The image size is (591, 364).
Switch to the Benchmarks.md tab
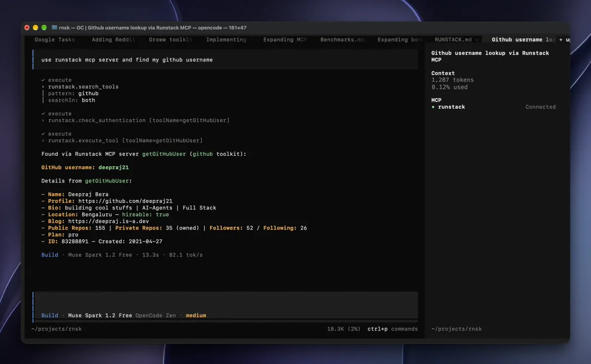[343, 40]
